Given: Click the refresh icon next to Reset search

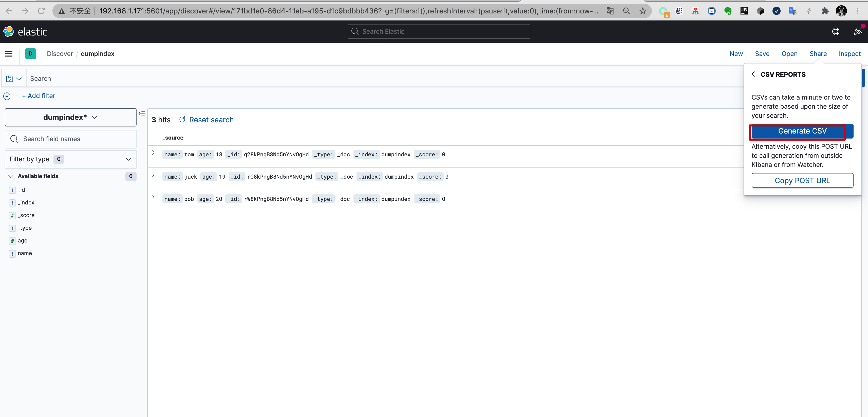Looking at the screenshot, I should point(182,120).
